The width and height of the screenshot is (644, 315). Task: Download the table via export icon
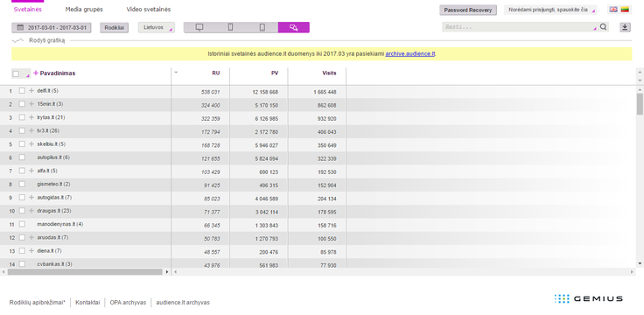pos(625,27)
